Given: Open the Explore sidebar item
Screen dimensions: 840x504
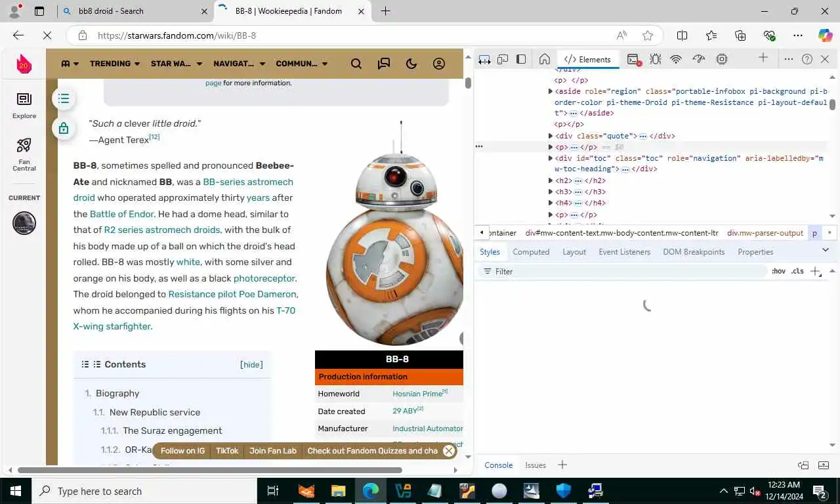Looking at the screenshot, I should pyautogui.click(x=24, y=105).
